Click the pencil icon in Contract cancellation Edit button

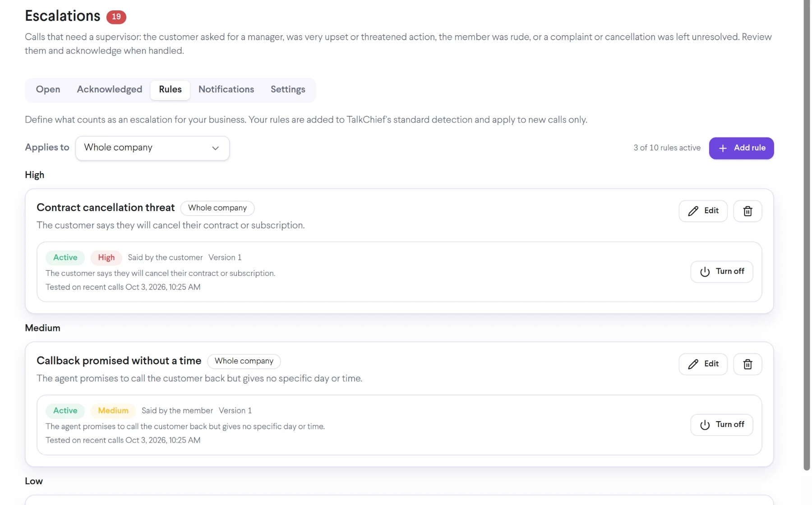(693, 211)
